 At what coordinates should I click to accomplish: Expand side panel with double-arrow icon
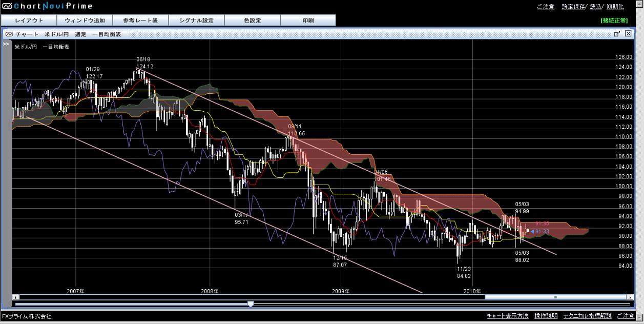tap(6, 45)
